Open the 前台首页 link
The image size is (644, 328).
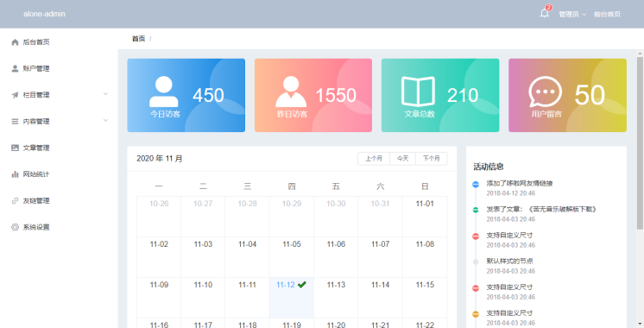point(607,15)
